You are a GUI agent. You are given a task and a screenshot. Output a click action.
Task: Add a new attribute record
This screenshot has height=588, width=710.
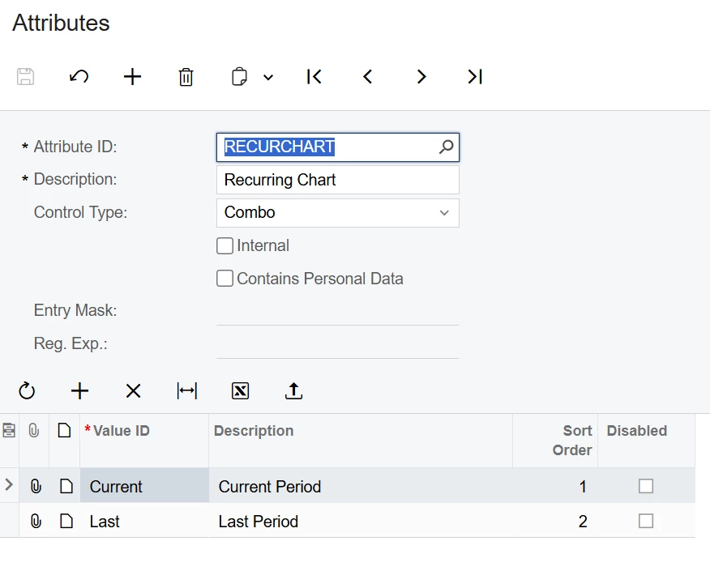coord(132,77)
